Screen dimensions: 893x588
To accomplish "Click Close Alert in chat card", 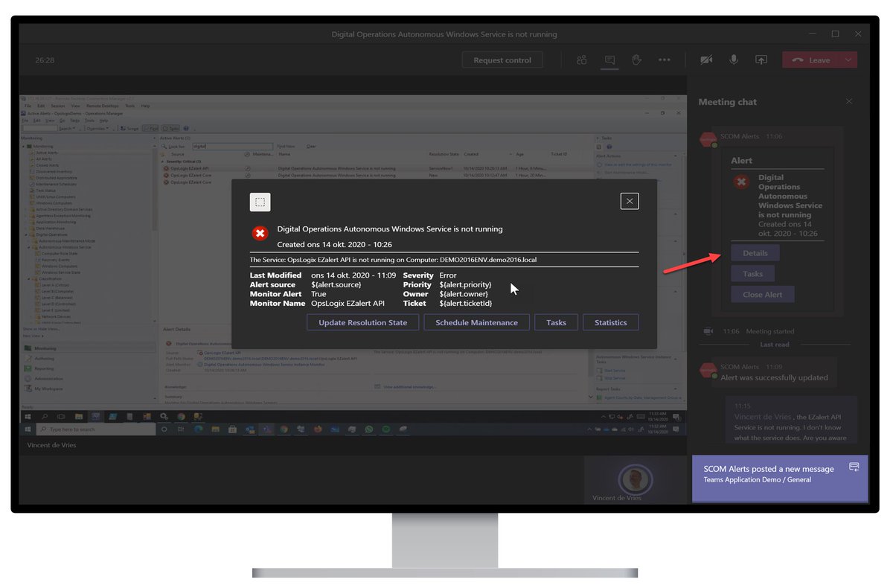I will coord(762,294).
